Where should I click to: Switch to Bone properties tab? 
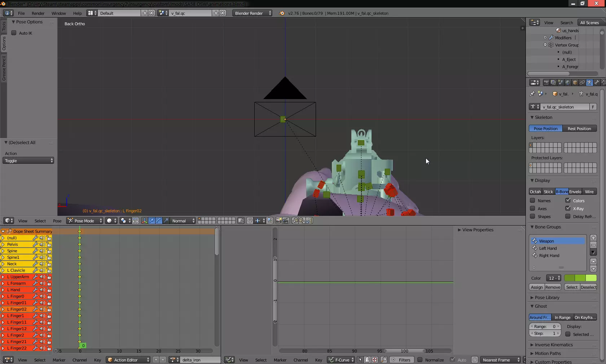pyautogui.click(x=597, y=83)
